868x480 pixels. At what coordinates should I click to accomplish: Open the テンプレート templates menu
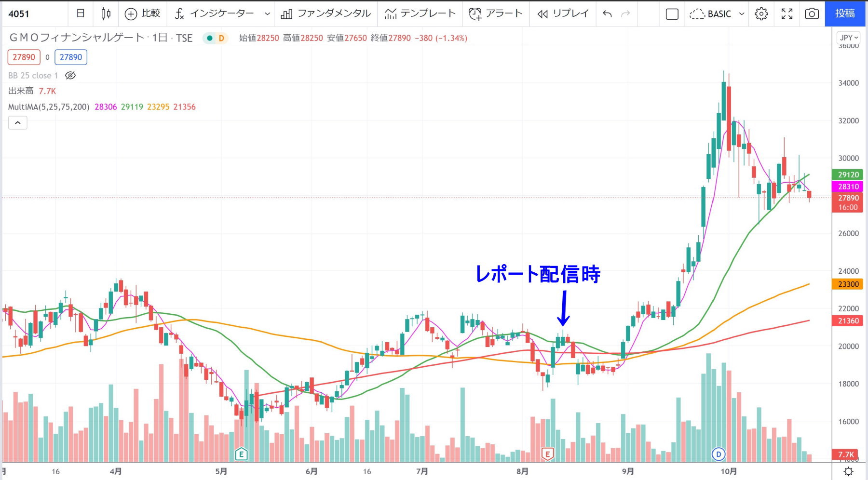(x=420, y=13)
